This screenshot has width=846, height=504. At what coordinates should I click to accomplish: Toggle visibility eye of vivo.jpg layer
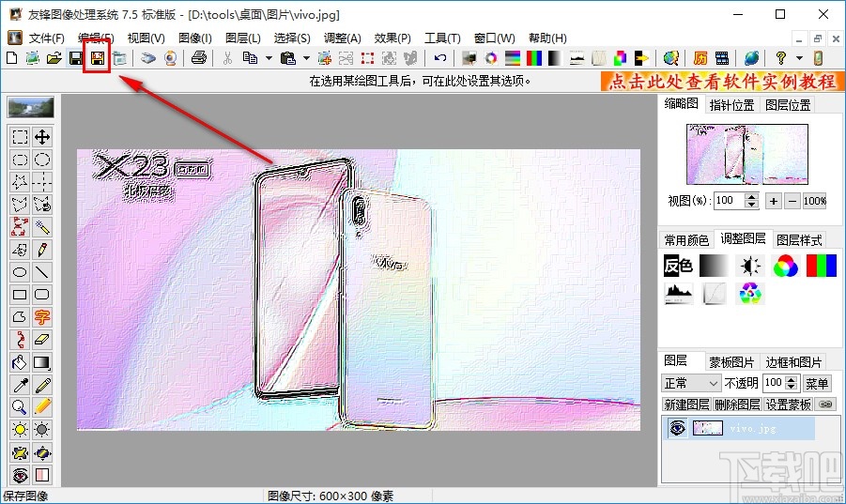(x=678, y=428)
